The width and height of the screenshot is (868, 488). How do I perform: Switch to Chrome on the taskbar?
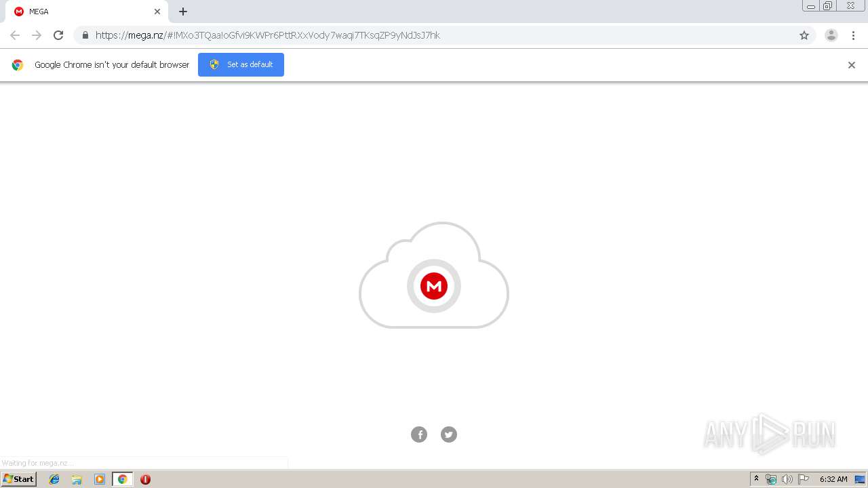pos(122,479)
